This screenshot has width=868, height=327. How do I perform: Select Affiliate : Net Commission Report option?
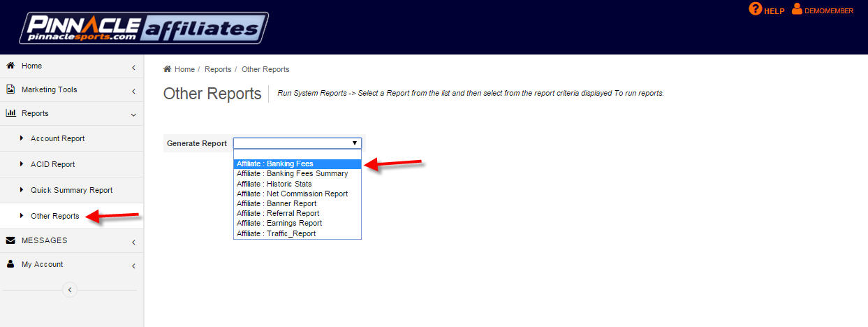click(x=297, y=194)
